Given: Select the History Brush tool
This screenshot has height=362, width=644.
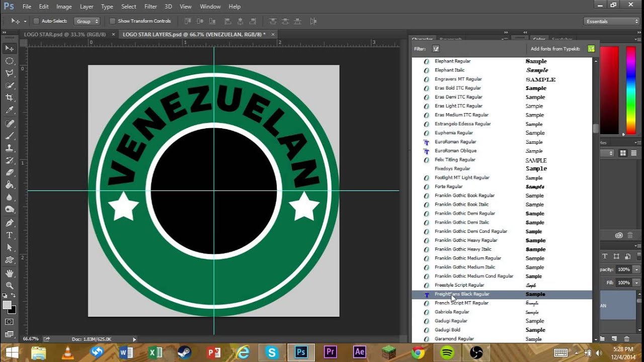Looking at the screenshot, I should 10,160.
